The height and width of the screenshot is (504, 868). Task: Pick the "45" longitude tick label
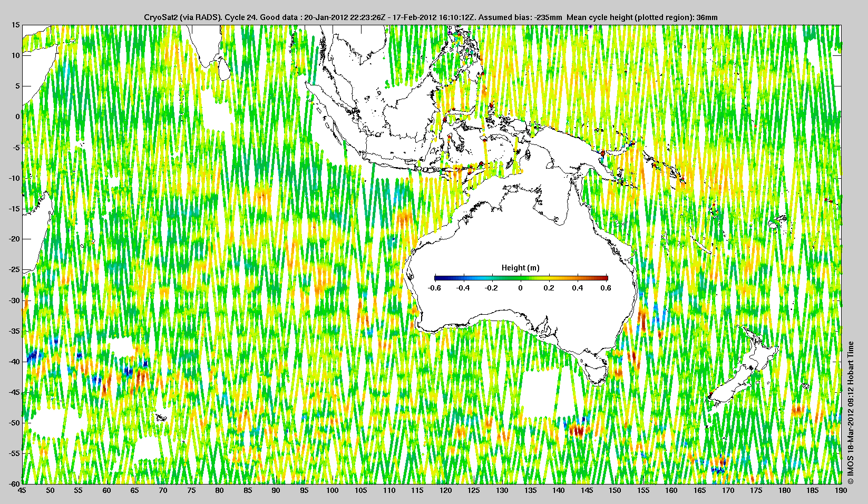pyautogui.click(x=22, y=490)
